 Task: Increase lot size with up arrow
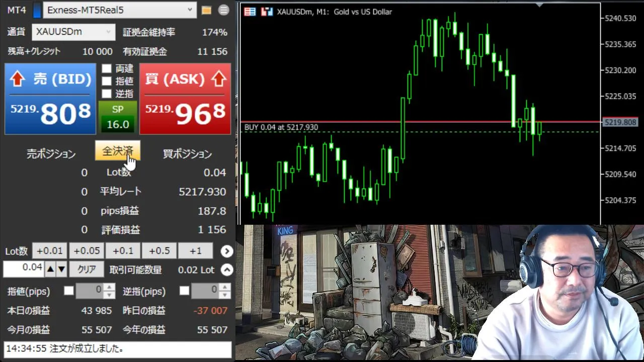(50, 269)
